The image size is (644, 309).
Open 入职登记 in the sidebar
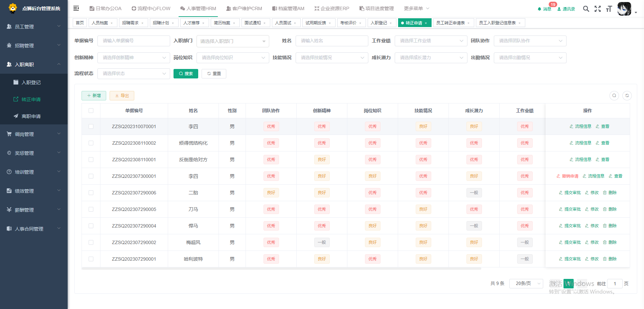(x=34, y=82)
